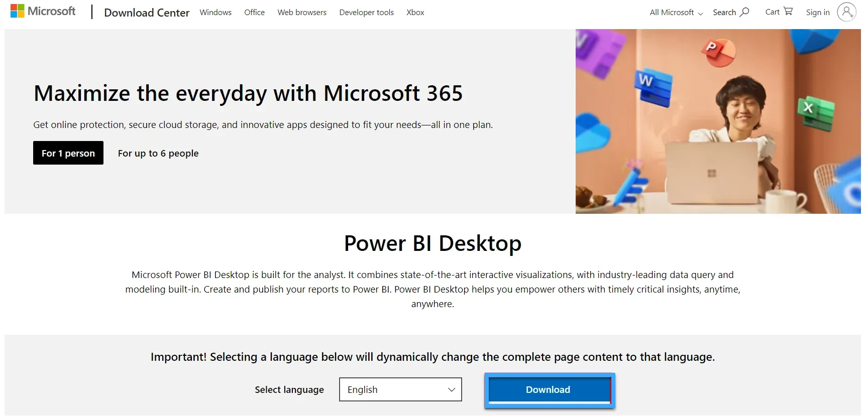This screenshot has width=868, height=418.
Task: Open the Developer tools category
Action: click(x=366, y=12)
